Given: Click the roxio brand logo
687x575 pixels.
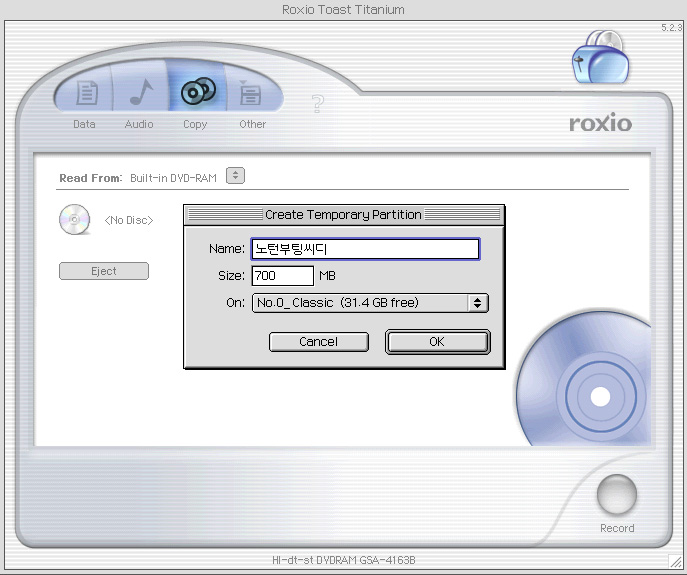Looking at the screenshot, I should [x=600, y=124].
